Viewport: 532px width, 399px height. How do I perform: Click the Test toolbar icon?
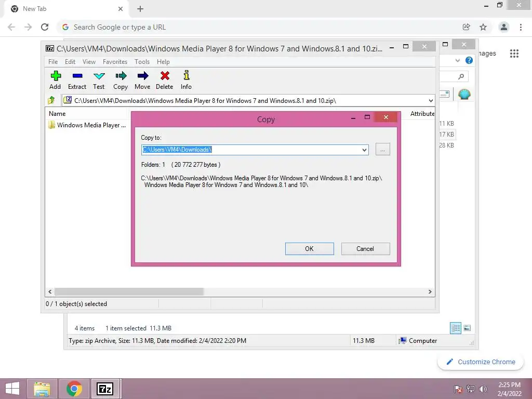tap(99, 76)
